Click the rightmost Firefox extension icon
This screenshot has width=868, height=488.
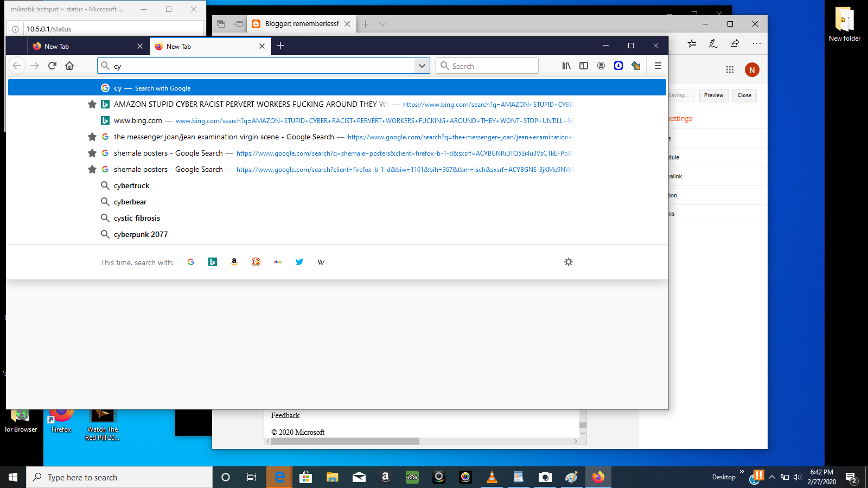tap(636, 66)
